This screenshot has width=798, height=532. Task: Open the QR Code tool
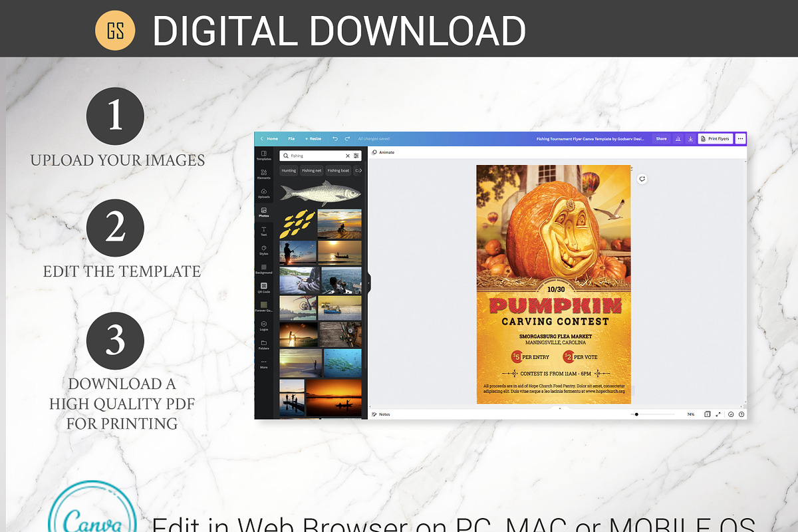(264, 288)
